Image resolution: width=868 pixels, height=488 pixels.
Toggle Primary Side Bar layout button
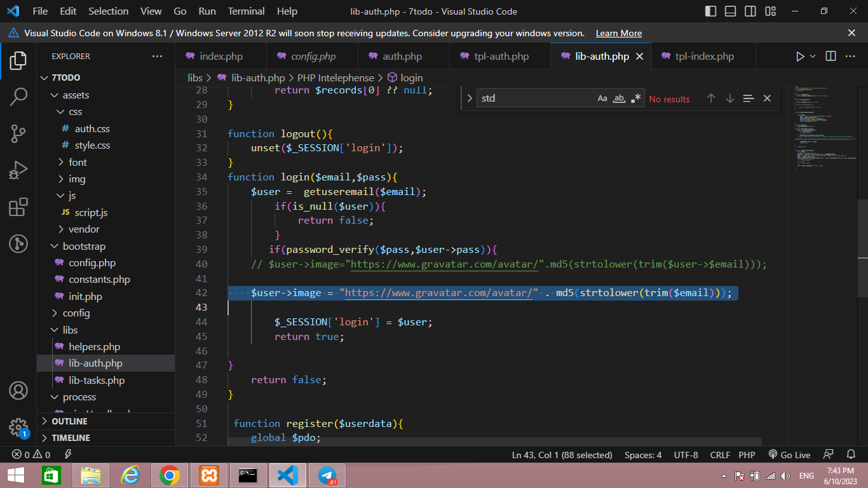pyautogui.click(x=711, y=11)
